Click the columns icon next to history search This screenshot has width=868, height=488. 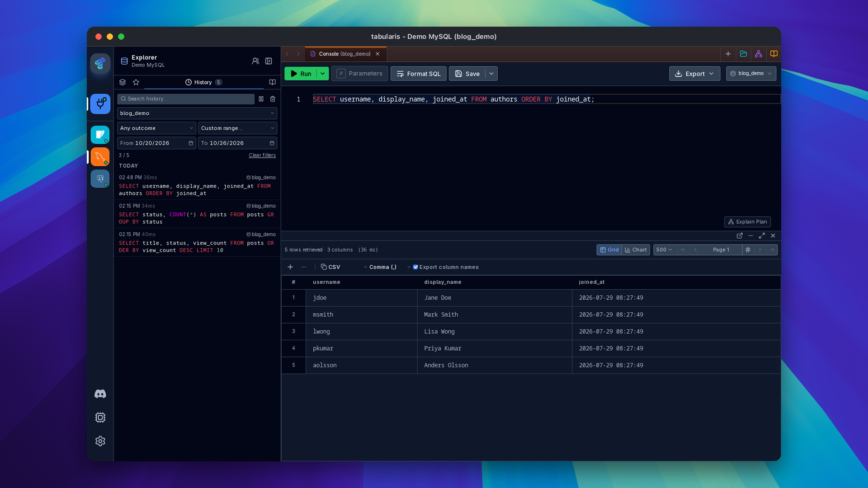(261, 99)
